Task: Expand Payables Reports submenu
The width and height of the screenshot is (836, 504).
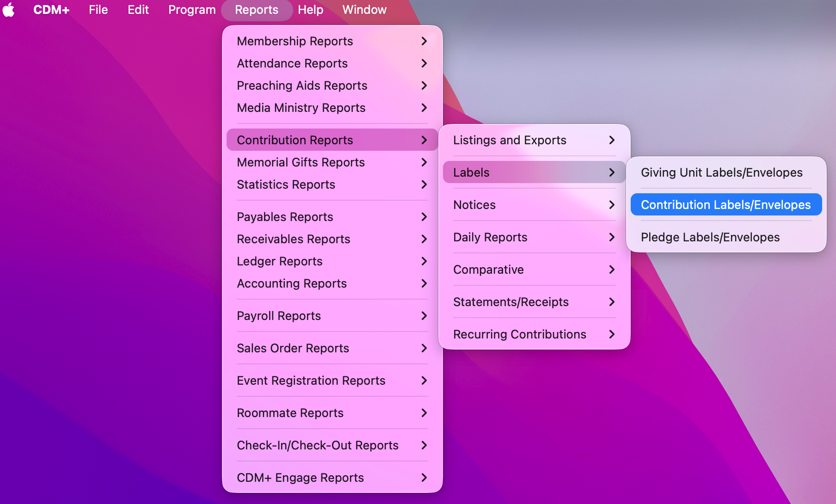Action: pos(332,217)
